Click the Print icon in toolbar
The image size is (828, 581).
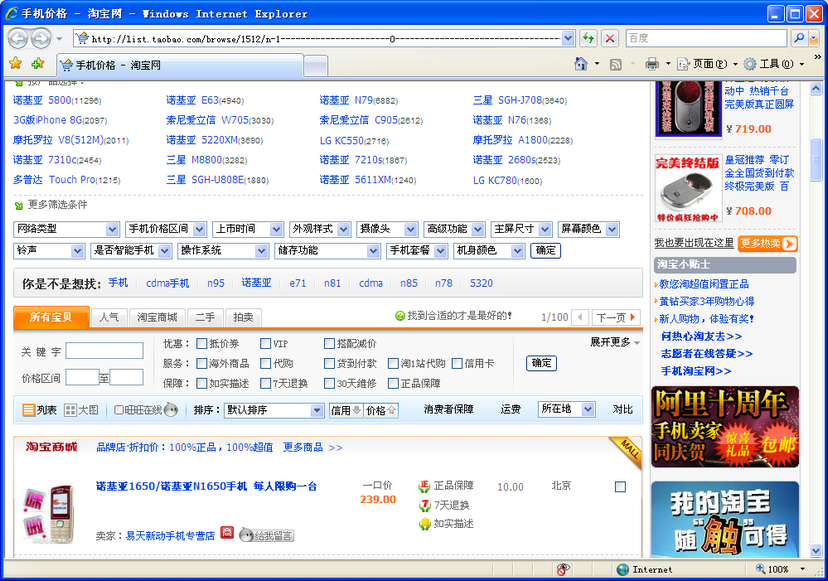652,64
